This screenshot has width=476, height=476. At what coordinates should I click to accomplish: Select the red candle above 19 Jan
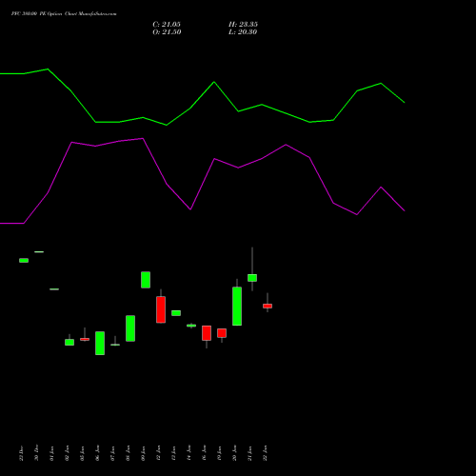pyautogui.click(x=222, y=333)
